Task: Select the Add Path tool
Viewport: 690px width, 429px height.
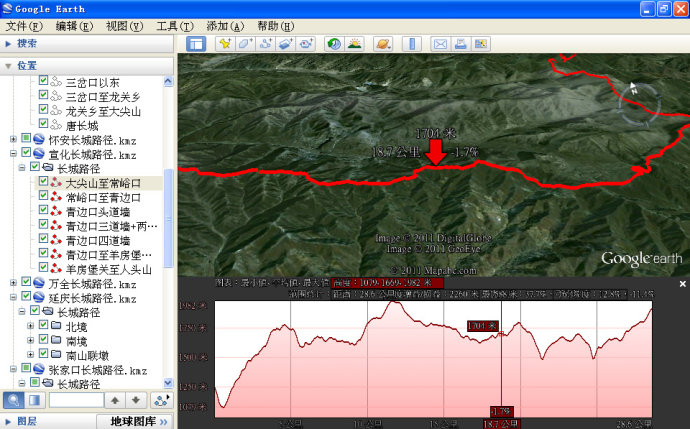Action: pyautogui.click(x=265, y=44)
